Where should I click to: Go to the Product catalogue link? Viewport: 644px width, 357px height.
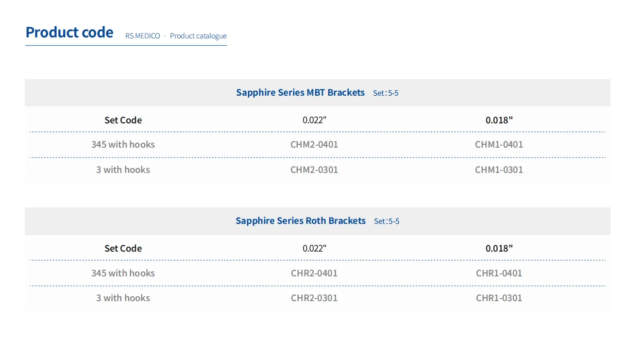coord(198,36)
